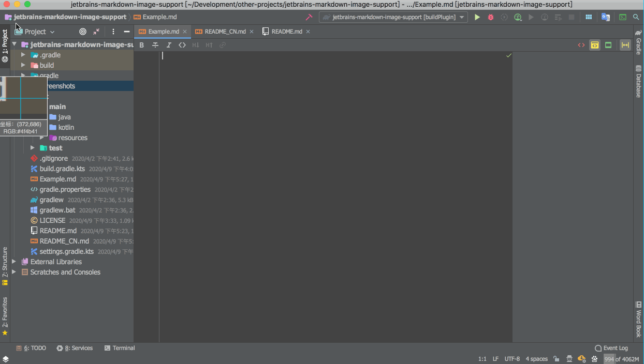Click the header level up icon
Image resolution: width=644 pixels, height=364 pixels.
tap(209, 45)
